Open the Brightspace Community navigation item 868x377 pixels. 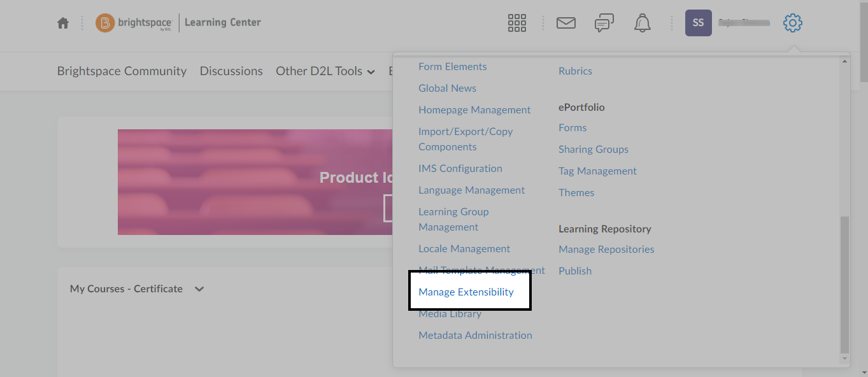(122, 71)
